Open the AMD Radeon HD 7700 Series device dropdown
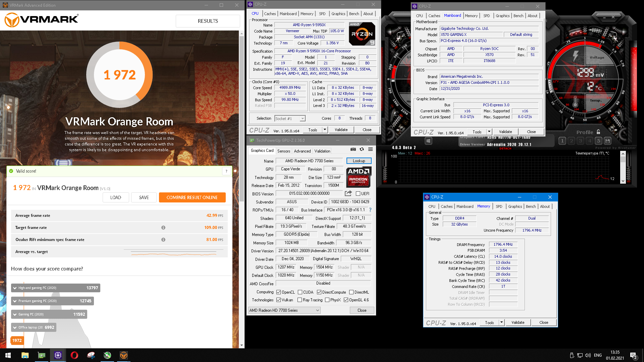The image size is (644, 362). pyautogui.click(x=284, y=310)
